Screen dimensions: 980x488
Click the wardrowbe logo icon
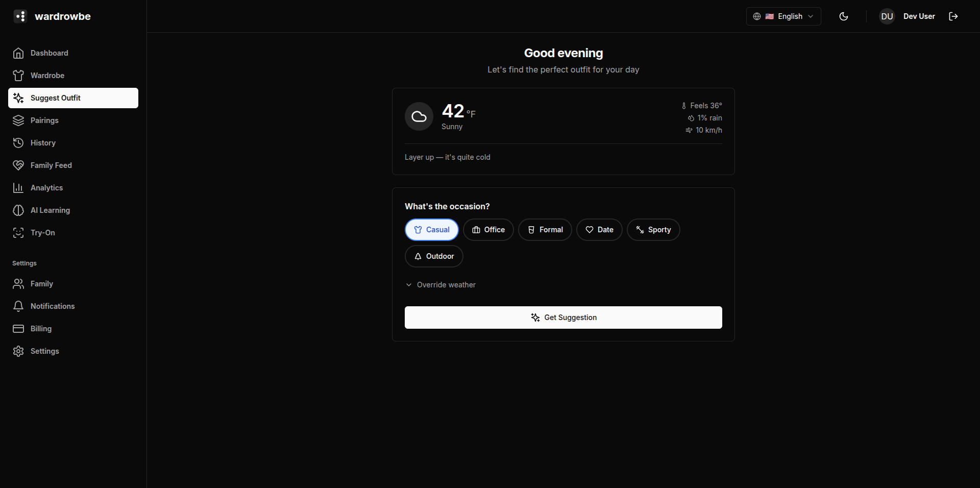tap(19, 16)
